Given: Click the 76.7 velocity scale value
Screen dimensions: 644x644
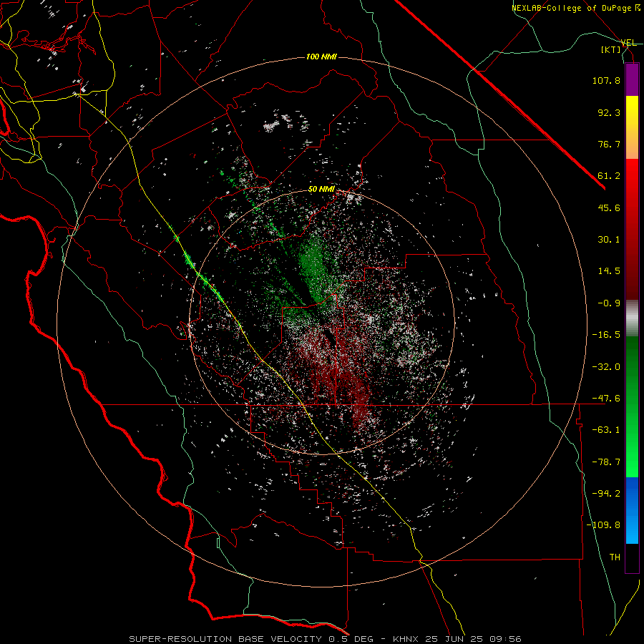Looking at the screenshot, I should (609, 144).
